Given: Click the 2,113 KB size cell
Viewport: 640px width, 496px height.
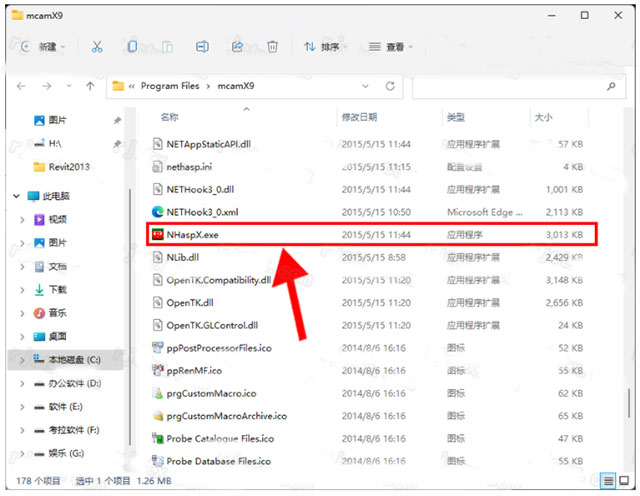Looking at the screenshot, I should pos(564,212).
